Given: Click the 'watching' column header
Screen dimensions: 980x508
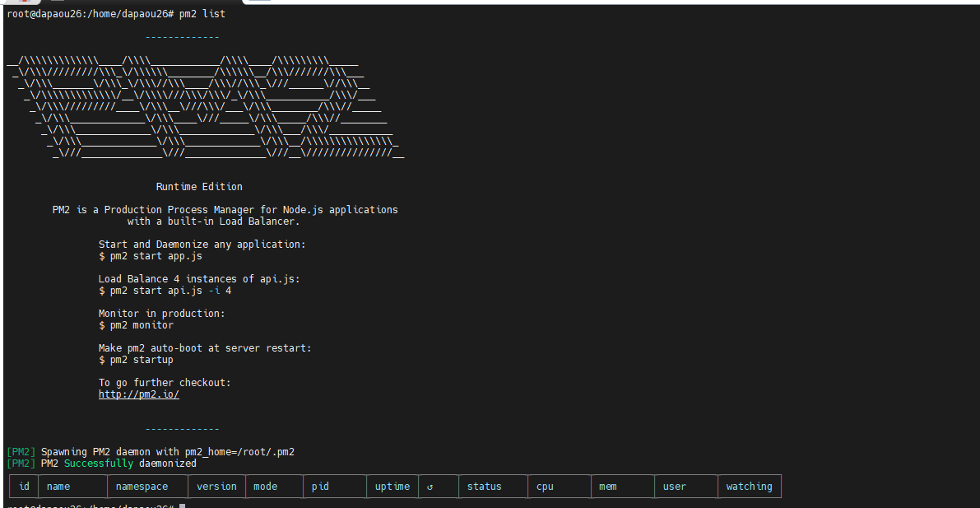Looking at the screenshot, I should coord(749,486).
